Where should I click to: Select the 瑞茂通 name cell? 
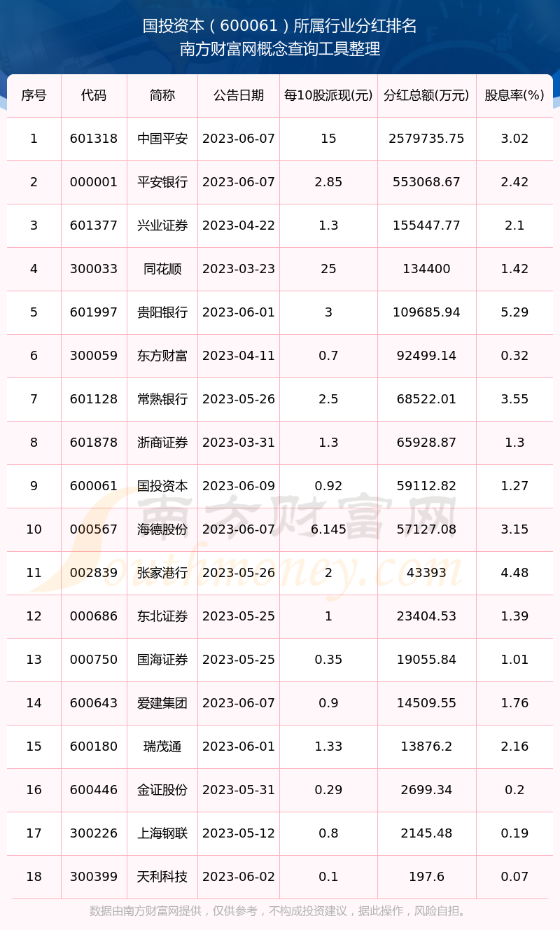pyautogui.click(x=162, y=747)
